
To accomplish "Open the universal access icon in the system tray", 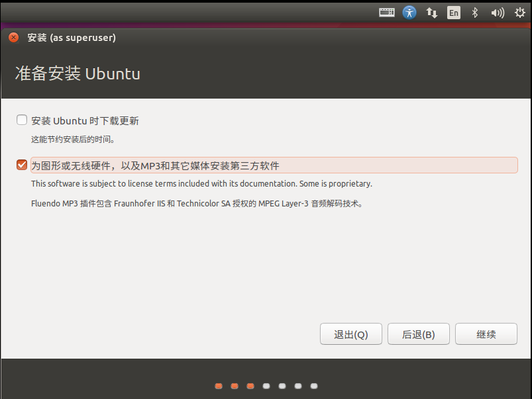I will tap(409, 12).
